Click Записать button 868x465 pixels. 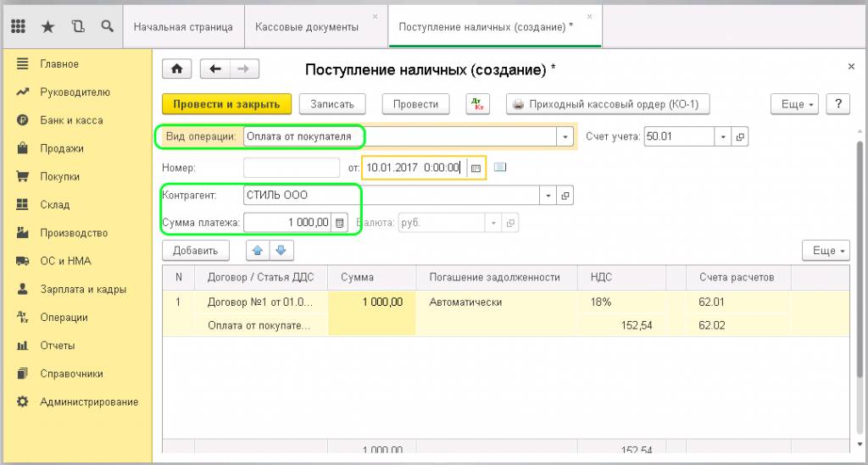tap(332, 104)
